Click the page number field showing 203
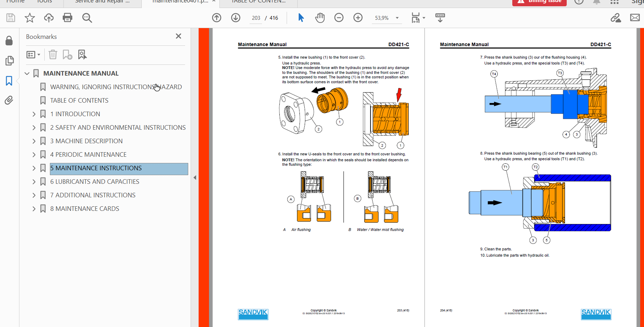Viewport: 644px width, 327px height. point(256,18)
